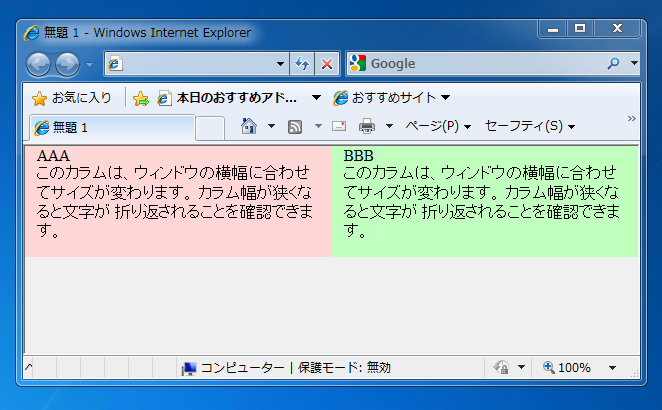Expand the feeds dropdown arrow
This screenshot has width=662, height=410.
pyautogui.click(x=318, y=126)
